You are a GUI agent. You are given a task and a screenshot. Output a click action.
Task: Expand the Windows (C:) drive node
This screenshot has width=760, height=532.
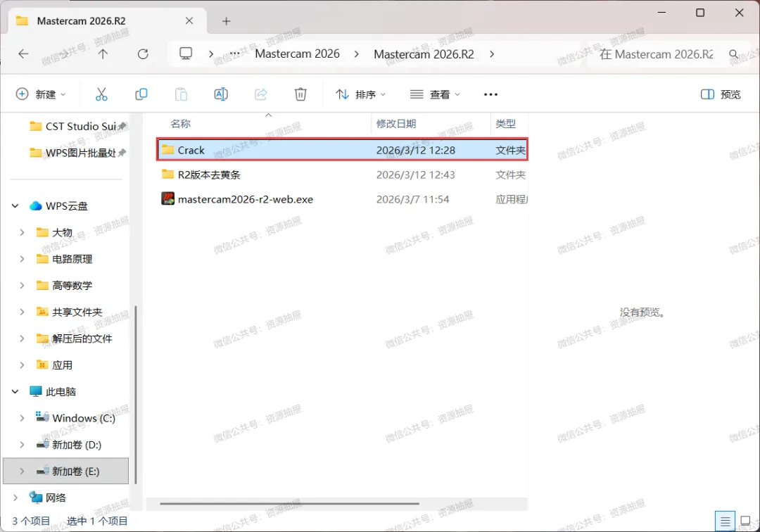pyautogui.click(x=22, y=418)
